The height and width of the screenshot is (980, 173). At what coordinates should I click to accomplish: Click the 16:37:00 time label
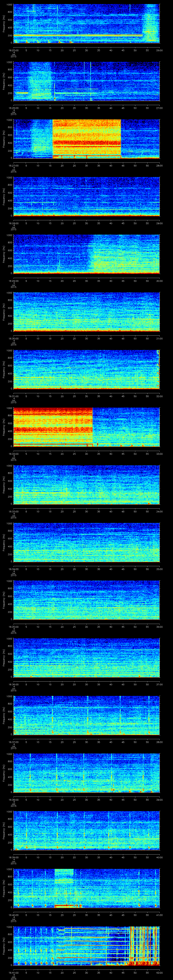coord(13,742)
